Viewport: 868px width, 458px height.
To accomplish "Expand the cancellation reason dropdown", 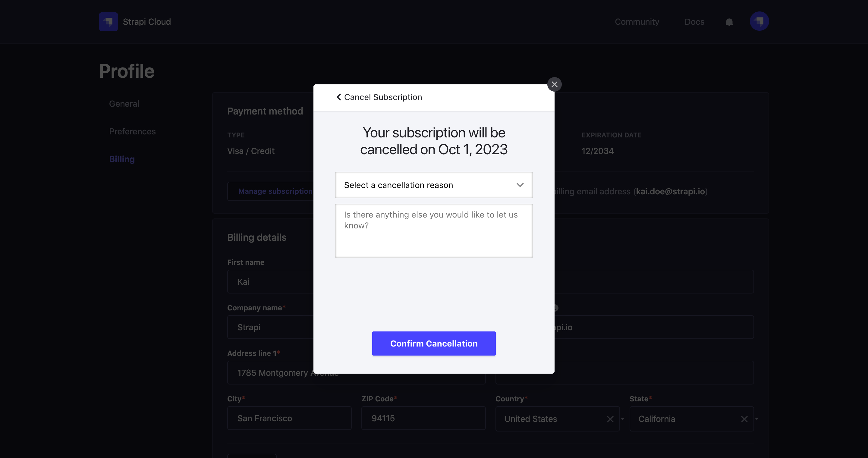I will tap(433, 185).
